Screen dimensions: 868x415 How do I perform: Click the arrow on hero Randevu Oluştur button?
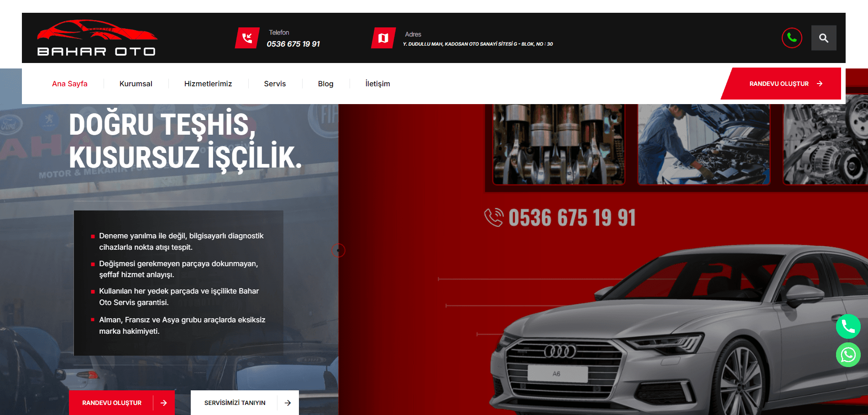[164, 403]
